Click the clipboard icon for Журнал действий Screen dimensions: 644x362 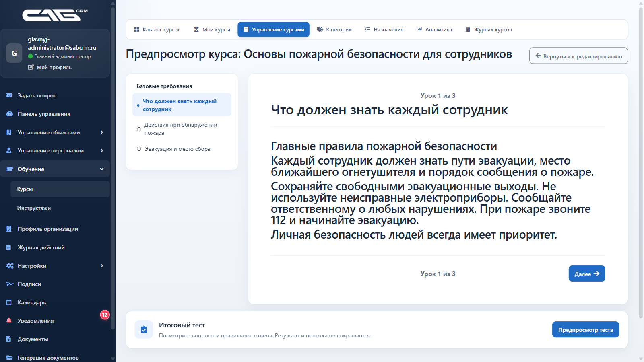[x=9, y=247]
